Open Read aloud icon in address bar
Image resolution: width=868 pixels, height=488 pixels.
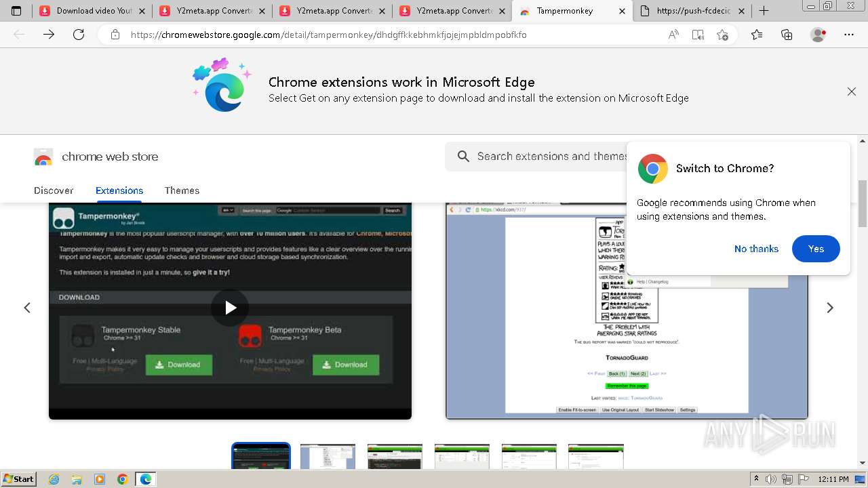coord(673,35)
